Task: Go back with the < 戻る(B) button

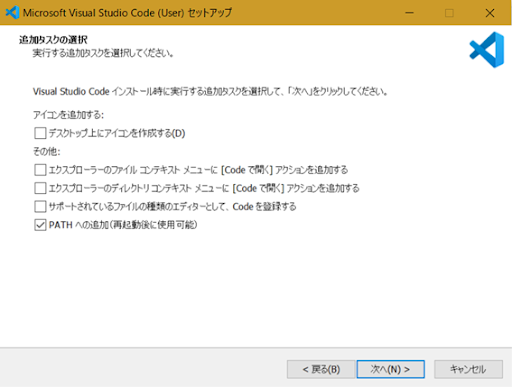Action: click(321, 369)
